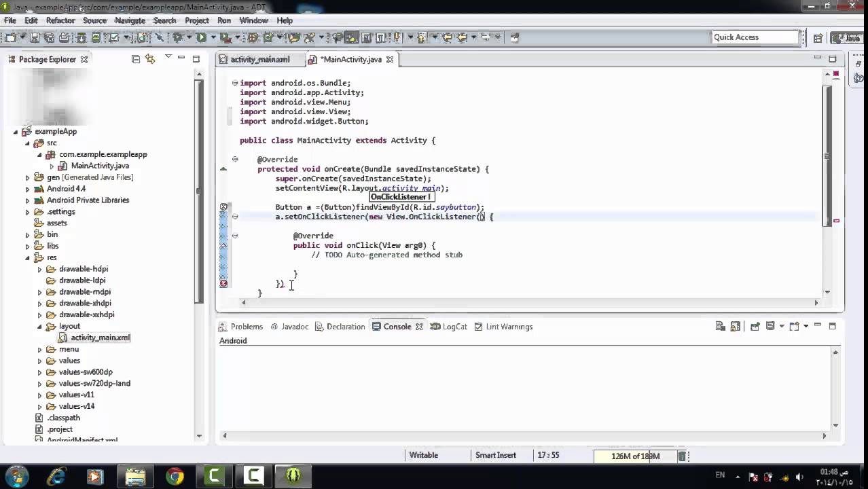
Task: Click the Run External Tools icon
Action: click(225, 37)
